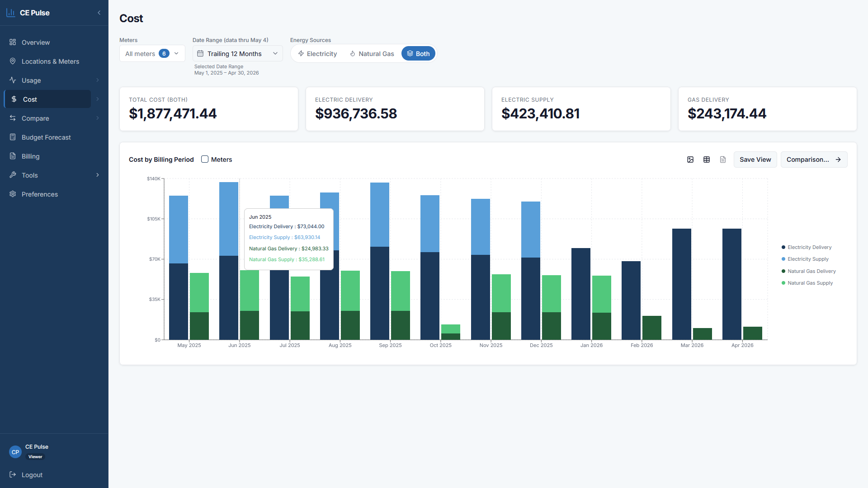
Task: Open the Comparison button
Action: pos(814,160)
